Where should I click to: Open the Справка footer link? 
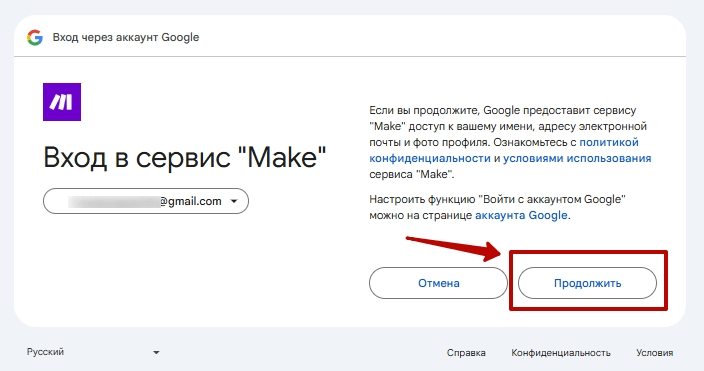coord(466,353)
